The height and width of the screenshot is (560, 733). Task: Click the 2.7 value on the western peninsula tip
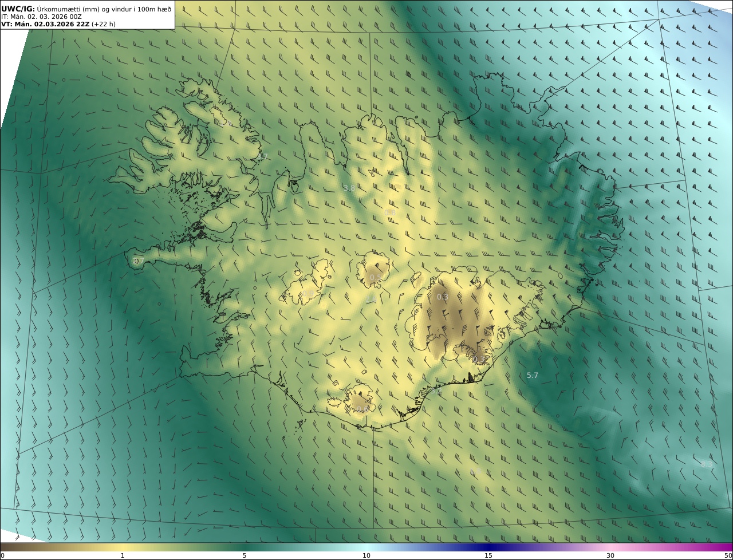point(138,261)
